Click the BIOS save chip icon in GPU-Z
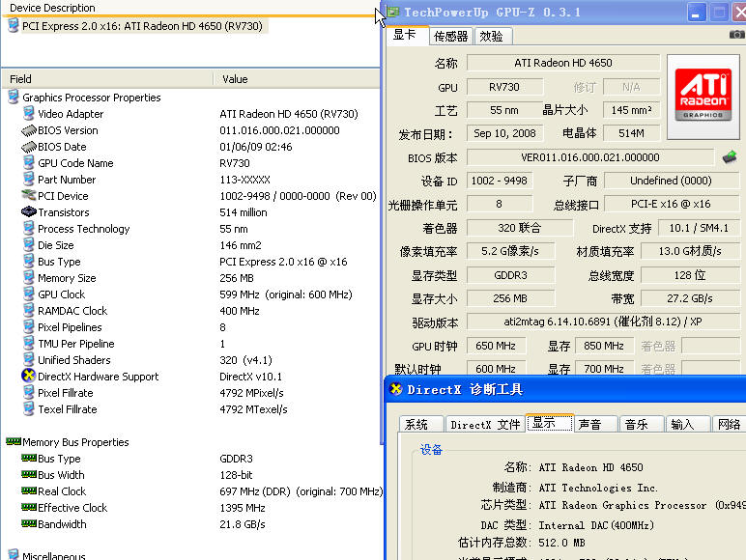 pos(730,156)
